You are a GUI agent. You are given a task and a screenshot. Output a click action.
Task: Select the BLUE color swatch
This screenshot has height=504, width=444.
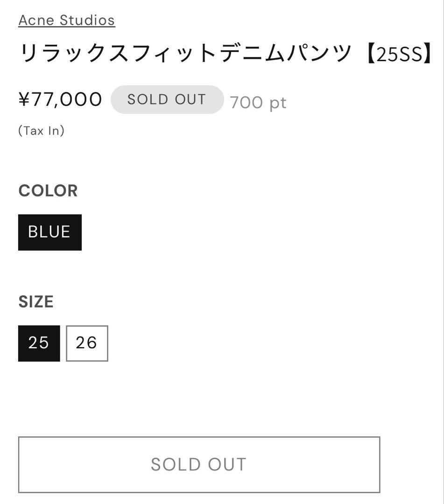[x=49, y=232]
